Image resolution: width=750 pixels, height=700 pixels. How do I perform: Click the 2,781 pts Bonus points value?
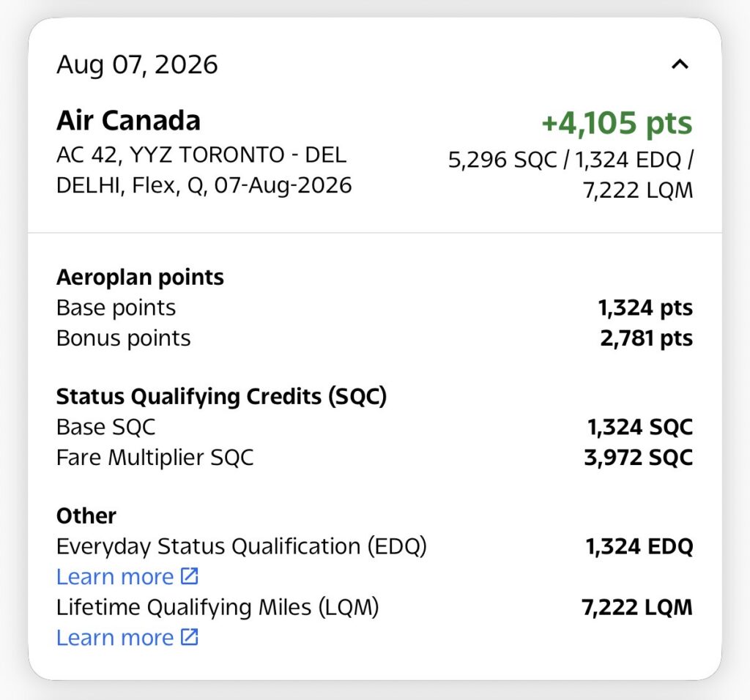click(x=647, y=338)
